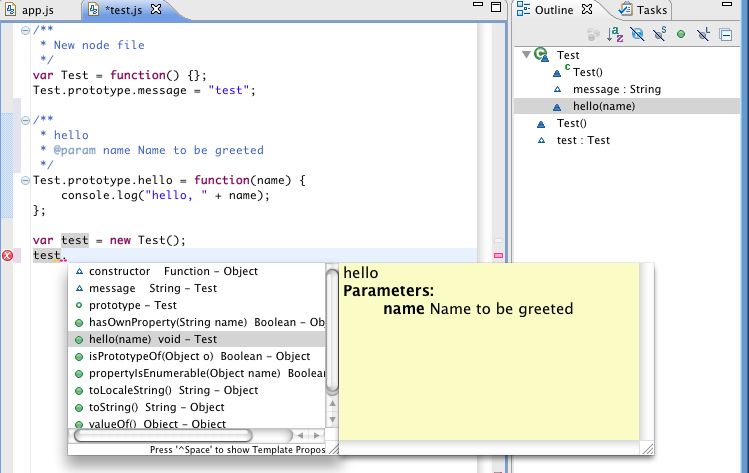Select 'test : Test' variable in Outline

[583, 140]
